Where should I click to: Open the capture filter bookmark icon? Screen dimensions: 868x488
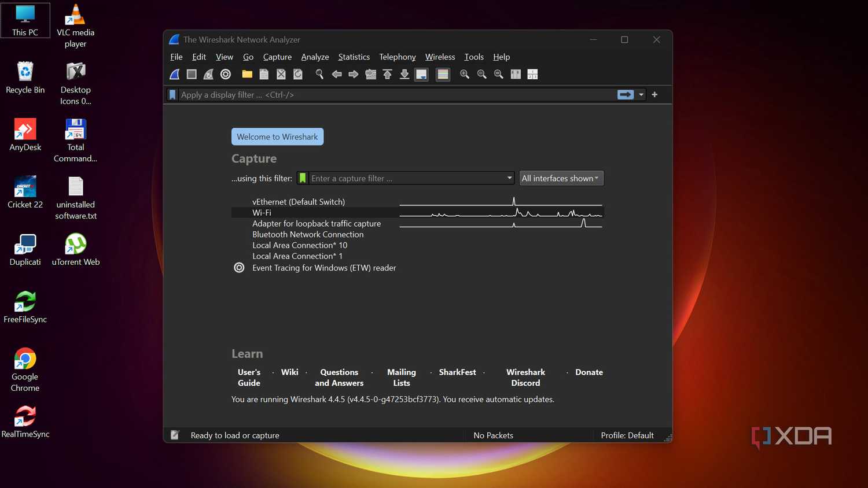(303, 178)
